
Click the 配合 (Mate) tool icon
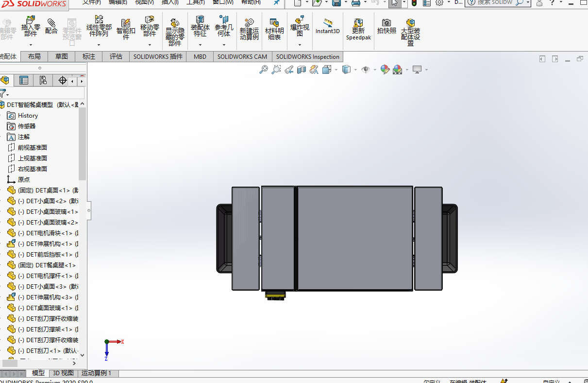click(51, 27)
